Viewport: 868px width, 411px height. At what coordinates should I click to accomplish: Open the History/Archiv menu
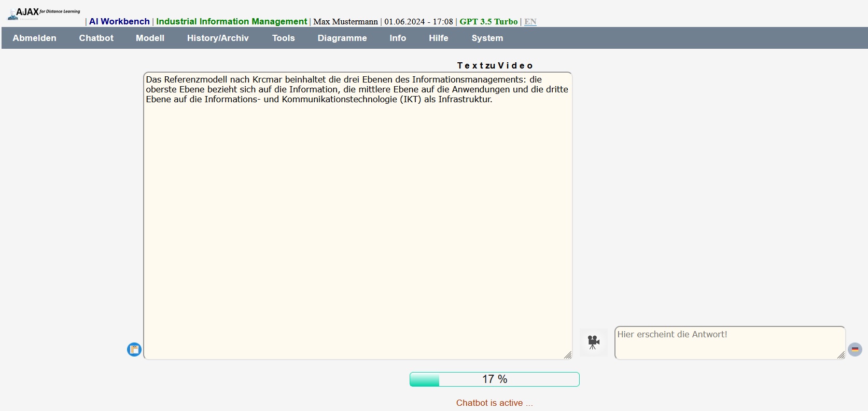[x=218, y=38]
